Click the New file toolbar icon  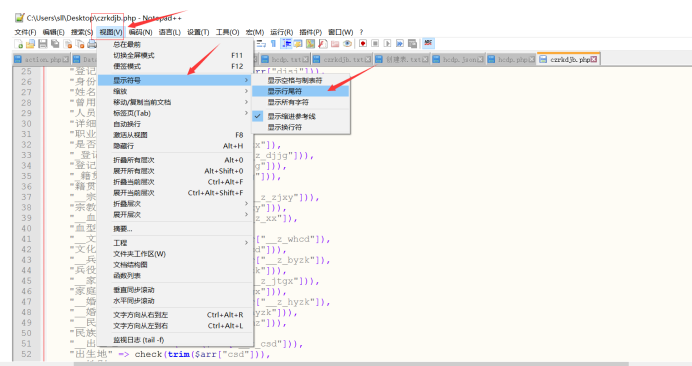tap(19, 44)
